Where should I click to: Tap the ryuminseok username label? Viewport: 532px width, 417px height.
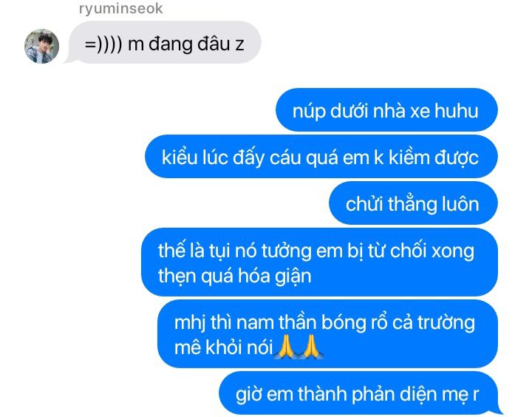click(x=120, y=8)
